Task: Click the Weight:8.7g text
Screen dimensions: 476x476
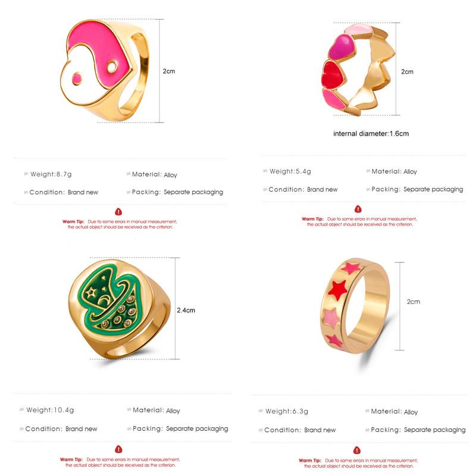Action: point(51,174)
